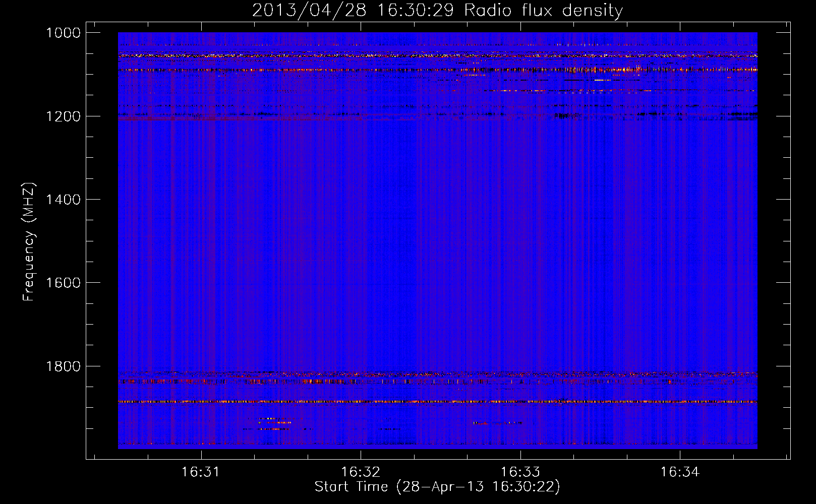Click the 16:32 time tick label
This screenshot has height=504, width=816.
[x=360, y=472]
